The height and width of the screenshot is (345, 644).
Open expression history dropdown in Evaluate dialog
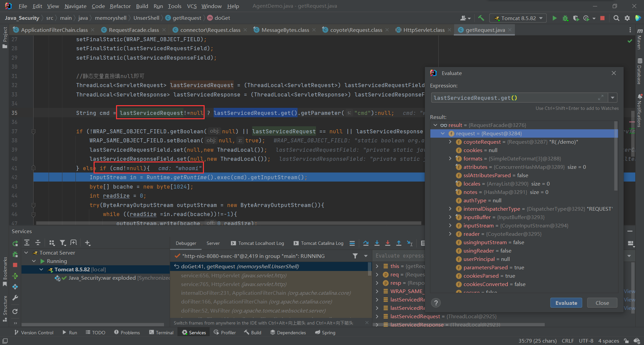[612, 97]
